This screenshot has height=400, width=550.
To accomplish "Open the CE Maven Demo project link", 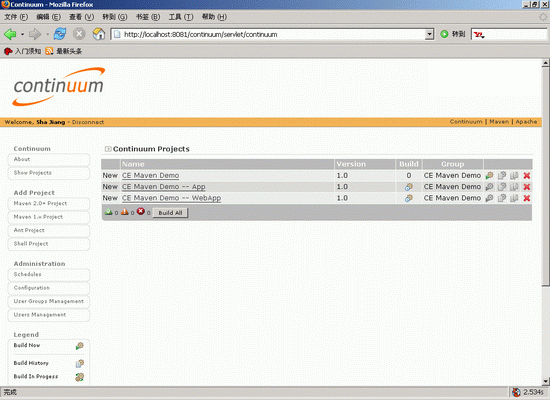I will tap(150, 175).
